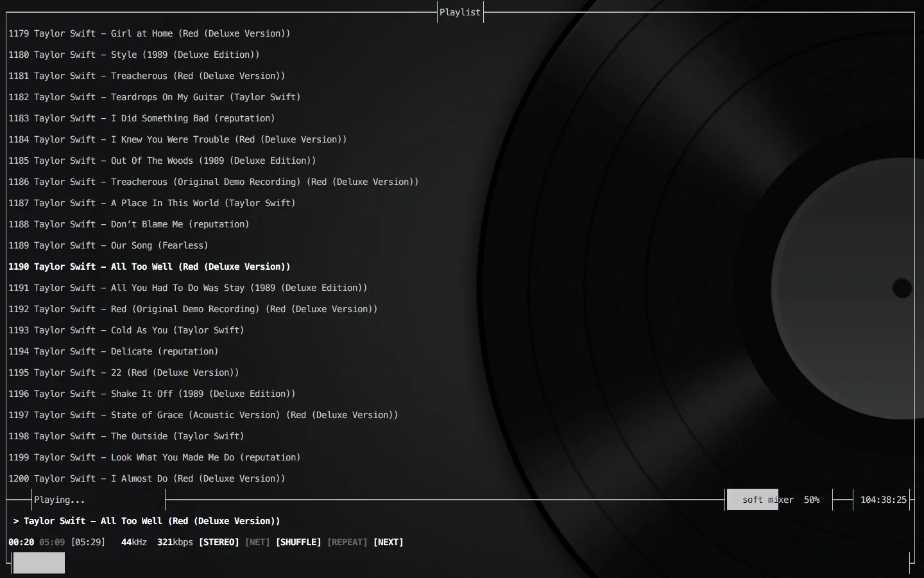Click the total playlist time 104:38:25

[884, 500]
